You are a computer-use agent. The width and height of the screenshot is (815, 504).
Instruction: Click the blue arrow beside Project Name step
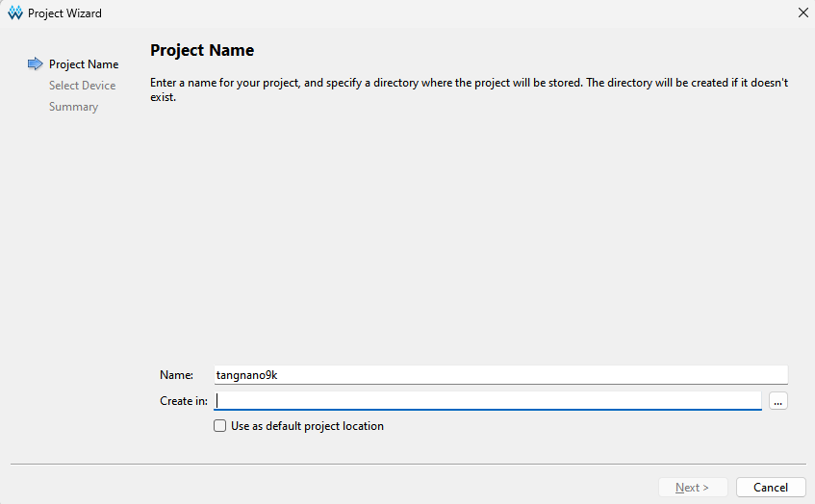pos(36,64)
